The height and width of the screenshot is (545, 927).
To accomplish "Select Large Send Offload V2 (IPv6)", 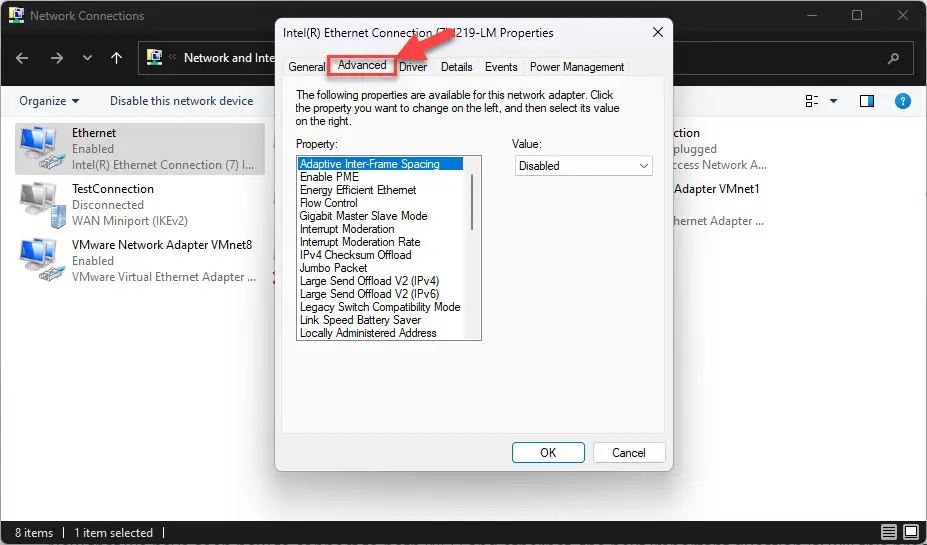I will point(369,294).
